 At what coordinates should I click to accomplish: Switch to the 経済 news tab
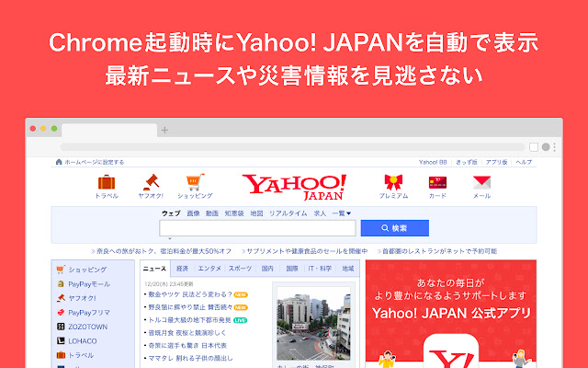(x=182, y=269)
